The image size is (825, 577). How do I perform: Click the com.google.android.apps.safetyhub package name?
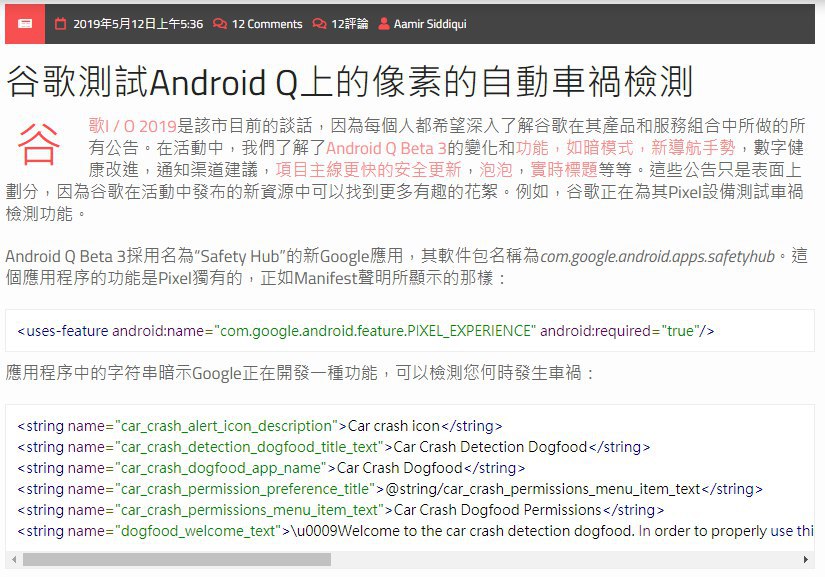[x=657, y=256]
